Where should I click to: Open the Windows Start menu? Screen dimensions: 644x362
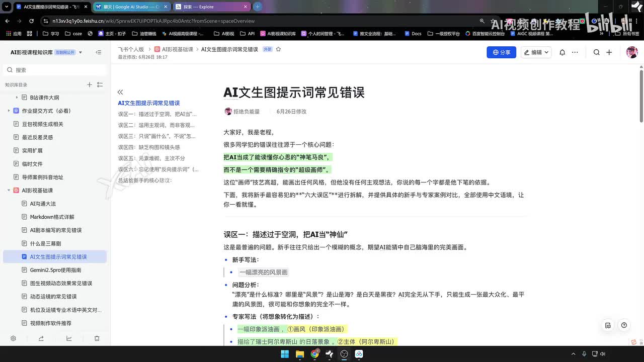click(285, 354)
